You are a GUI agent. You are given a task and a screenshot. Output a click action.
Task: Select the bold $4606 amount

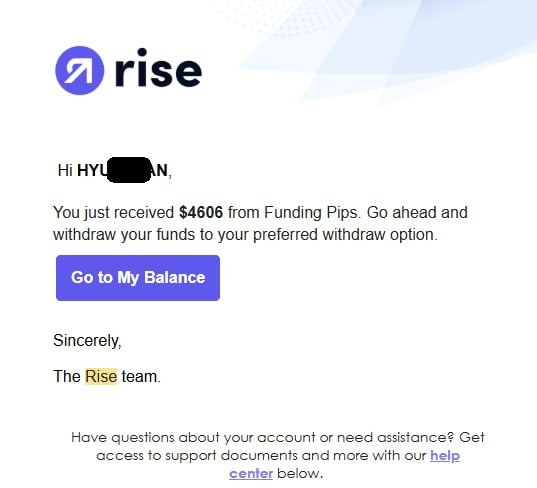(201, 212)
